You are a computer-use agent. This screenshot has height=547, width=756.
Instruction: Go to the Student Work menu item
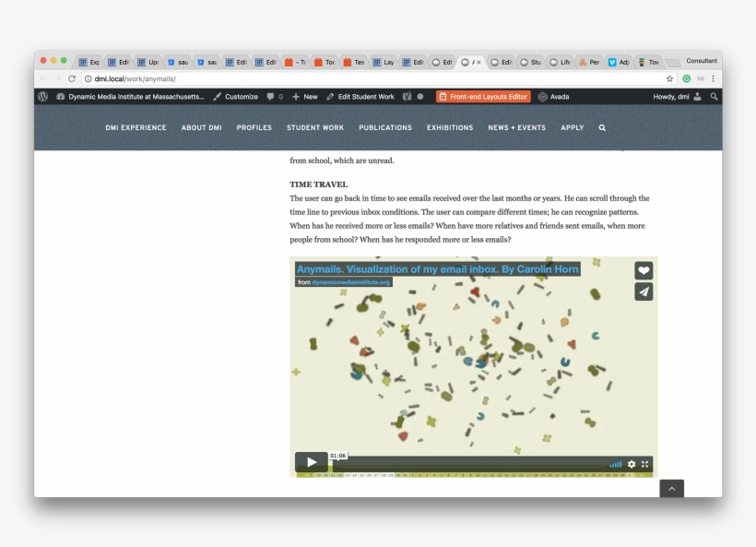click(315, 127)
